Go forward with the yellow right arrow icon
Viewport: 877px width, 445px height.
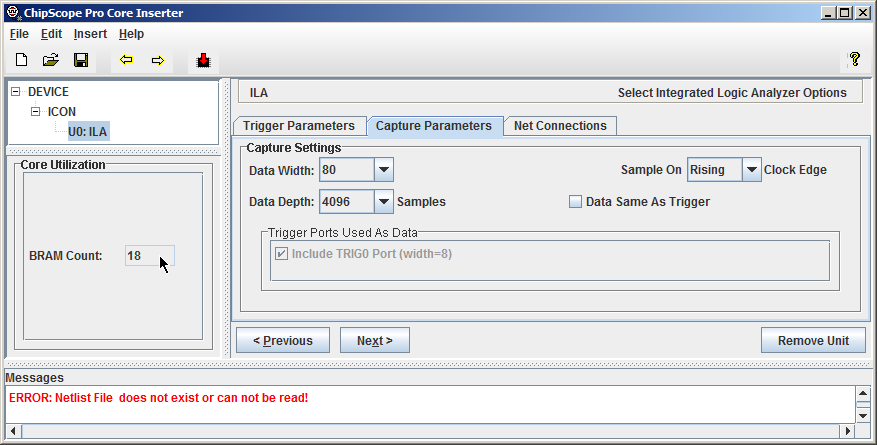(x=158, y=60)
